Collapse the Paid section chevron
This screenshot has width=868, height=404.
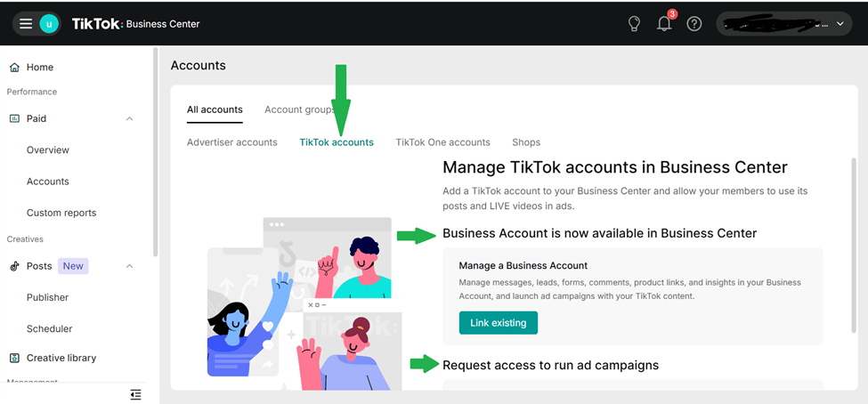coord(130,118)
